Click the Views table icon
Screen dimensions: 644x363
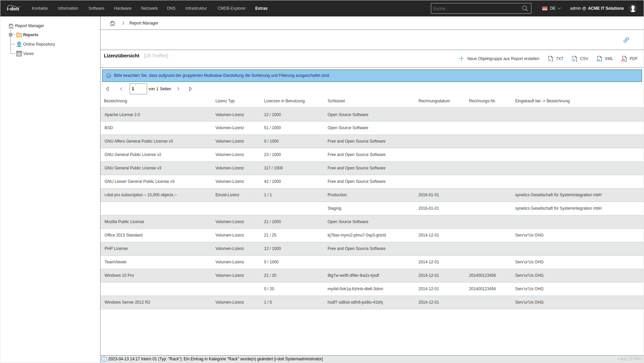pyautogui.click(x=19, y=54)
